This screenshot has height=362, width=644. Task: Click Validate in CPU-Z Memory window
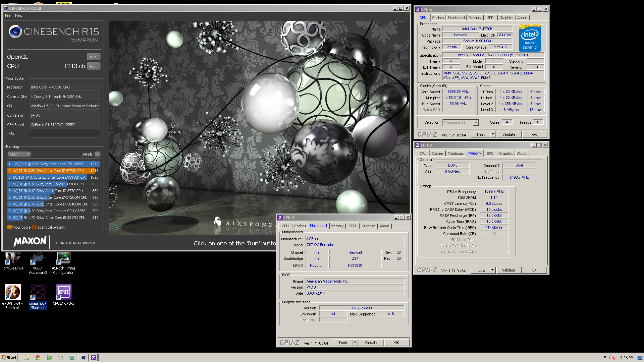tap(508, 270)
